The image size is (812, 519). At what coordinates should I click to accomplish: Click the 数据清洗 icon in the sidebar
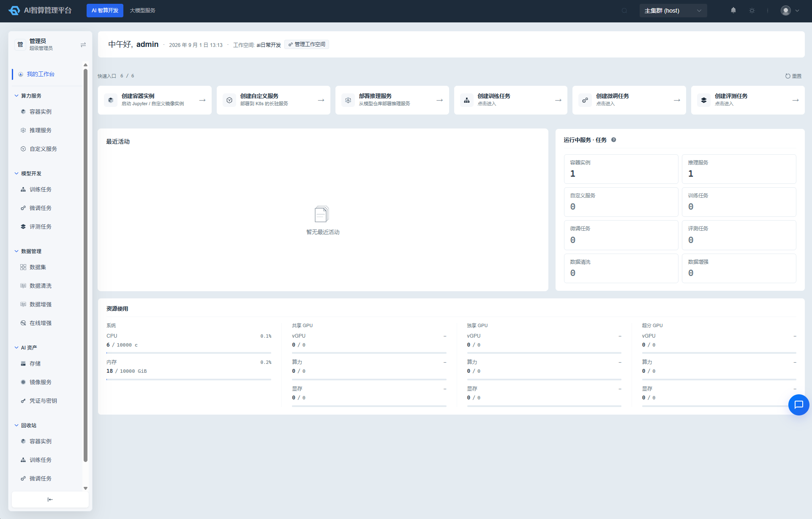tap(23, 286)
